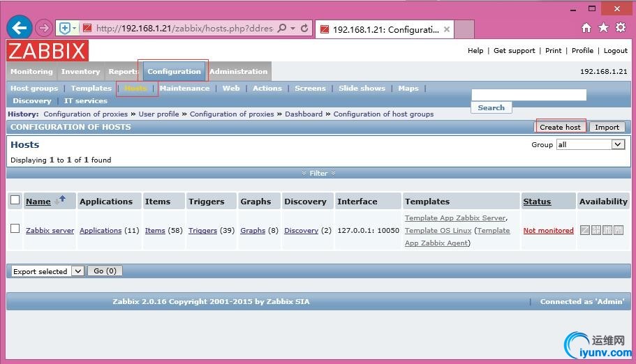Click the IPMI availability icon
The width and height of the screenshot is (636, 364).
point(618,230)
